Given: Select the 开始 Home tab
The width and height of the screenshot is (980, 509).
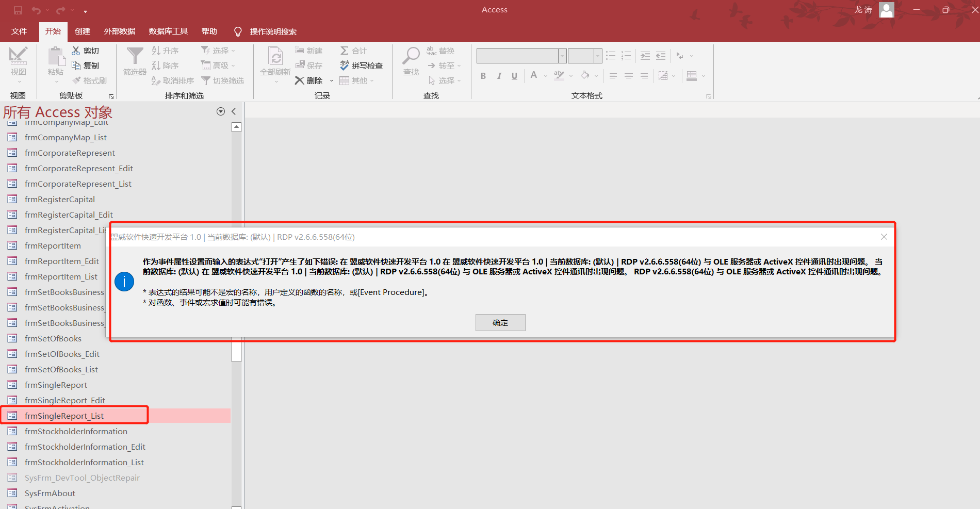Looking at the screenshot, I should click(x=53, y=31).
